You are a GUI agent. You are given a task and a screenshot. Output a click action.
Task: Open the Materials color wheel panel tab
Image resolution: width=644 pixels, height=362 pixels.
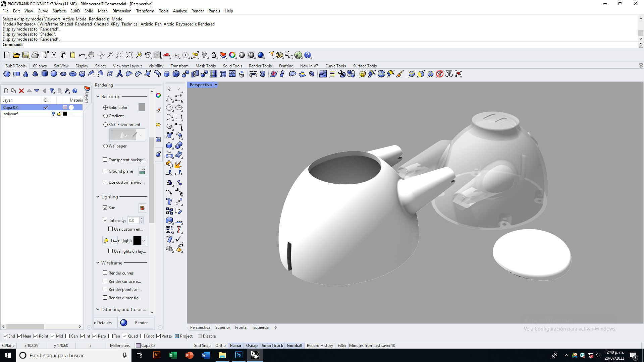[x=158, y=96]
